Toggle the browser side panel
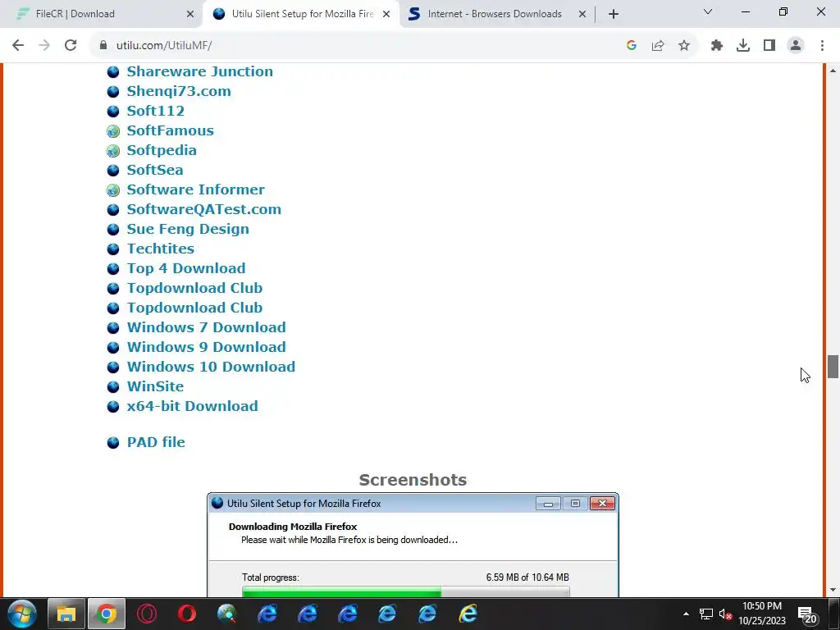 (769, 46)
